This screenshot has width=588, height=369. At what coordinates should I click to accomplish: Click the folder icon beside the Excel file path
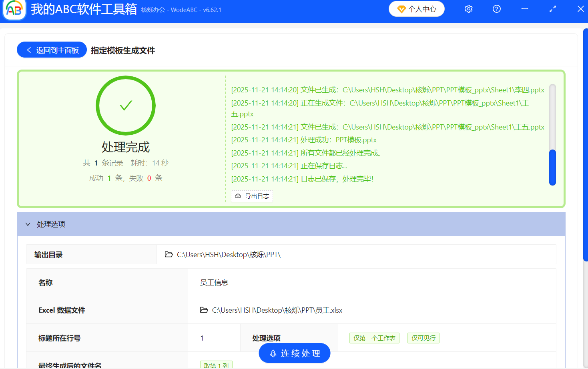pos(204,310)
